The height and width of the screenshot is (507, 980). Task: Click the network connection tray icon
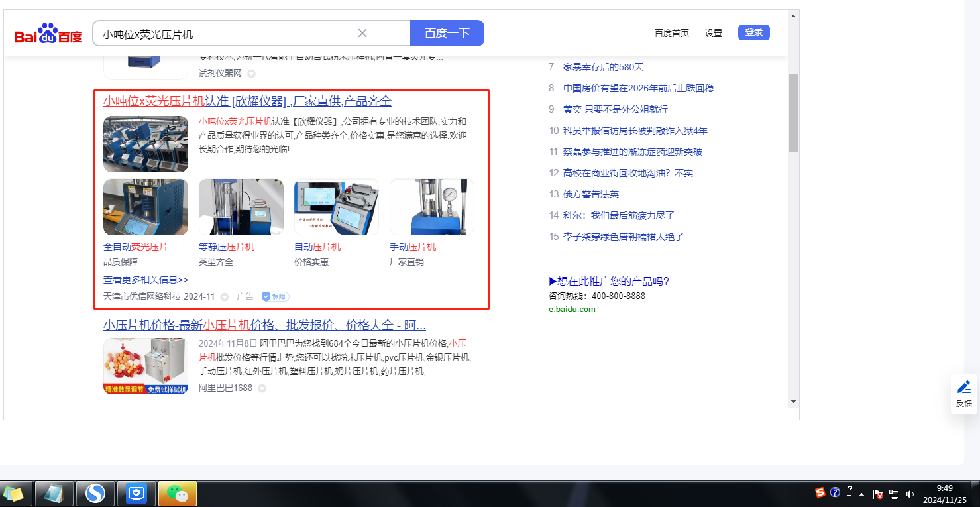(894, 494)
